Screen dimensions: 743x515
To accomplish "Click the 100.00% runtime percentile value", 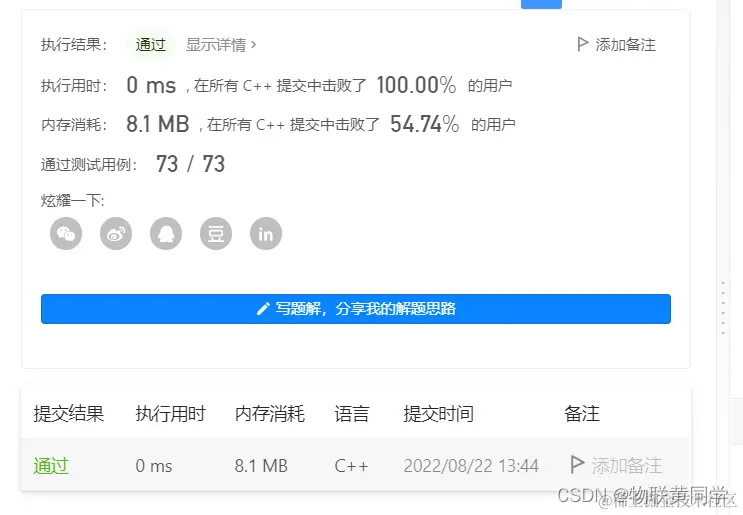I will tap(417, 85).
